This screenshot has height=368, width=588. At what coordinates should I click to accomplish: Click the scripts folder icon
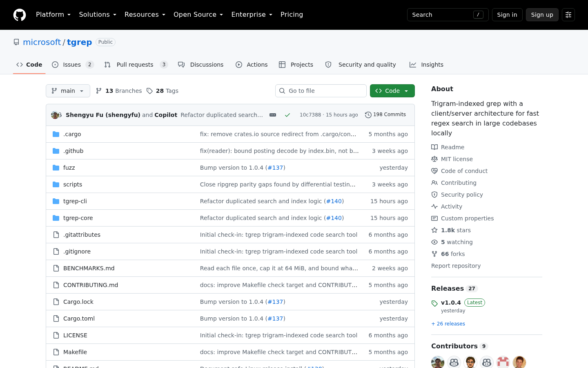coord(56,184)
